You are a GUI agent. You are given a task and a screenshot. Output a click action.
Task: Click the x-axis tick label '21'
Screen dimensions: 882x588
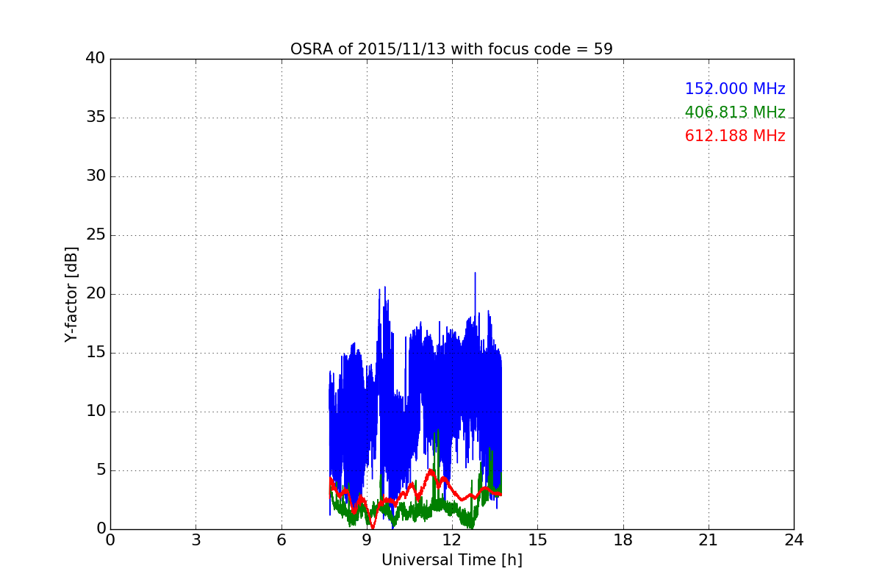pyautogui.click(x=709, y=540)
